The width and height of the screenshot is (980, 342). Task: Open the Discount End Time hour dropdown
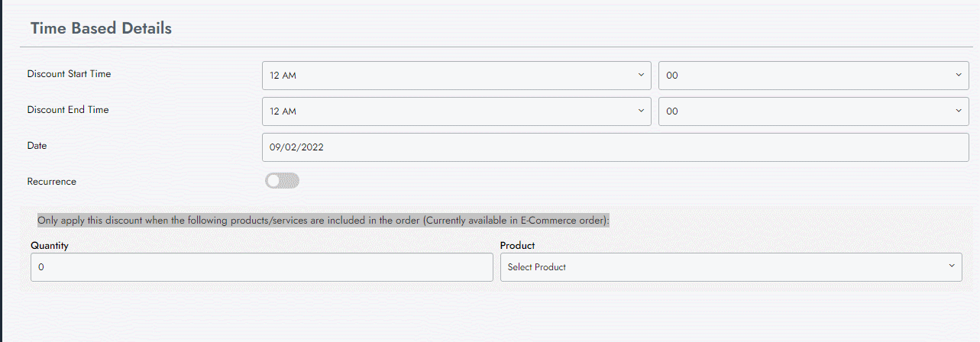point(456,111)
